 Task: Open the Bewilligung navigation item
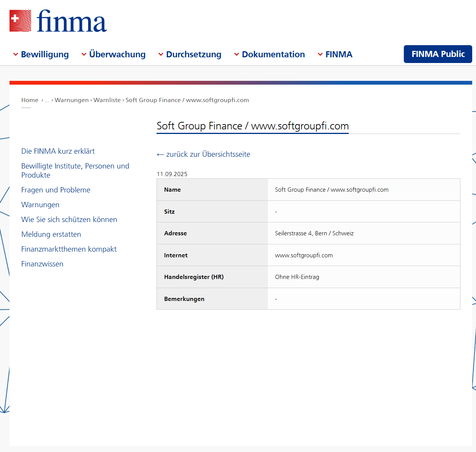tap(45, 54)
